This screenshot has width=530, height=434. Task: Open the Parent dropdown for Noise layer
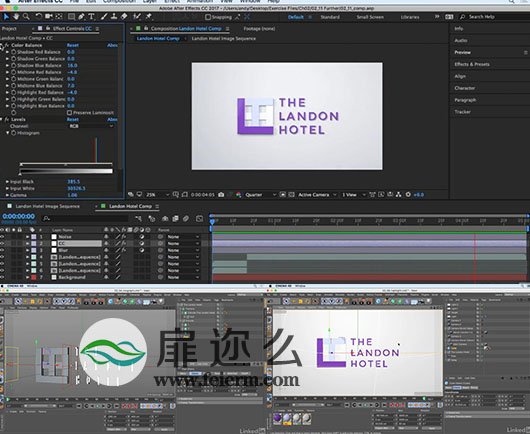[x=183, y=237]
